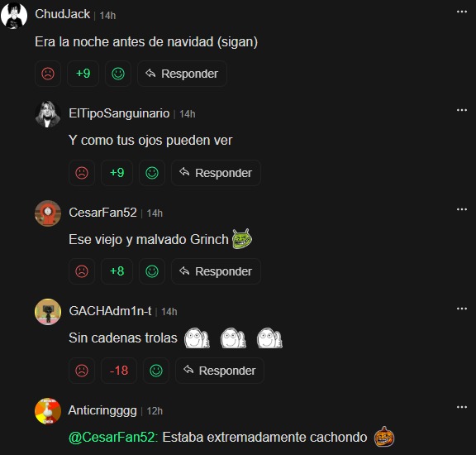The image size is (476, 455).
Task: Click Responder under 'Y como tus ojos pueden ver'
Action: click(216, 173)
